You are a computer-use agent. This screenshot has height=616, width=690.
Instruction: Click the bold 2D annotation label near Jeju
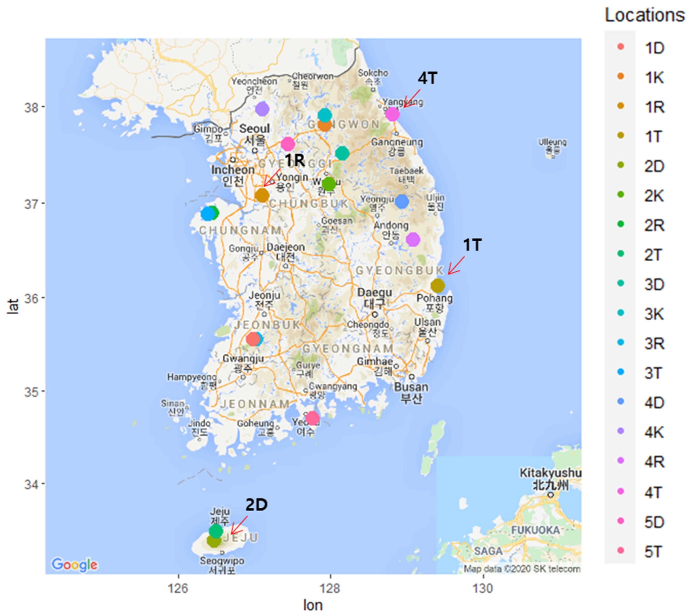pyautogui.click(x=256, y=504)
